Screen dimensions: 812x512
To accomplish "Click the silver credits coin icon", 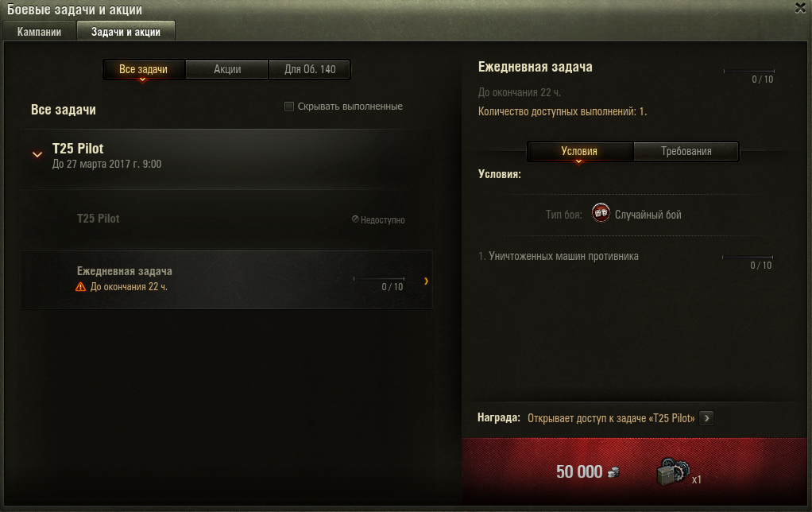I will pyautogui.click(x=613, y=472).
